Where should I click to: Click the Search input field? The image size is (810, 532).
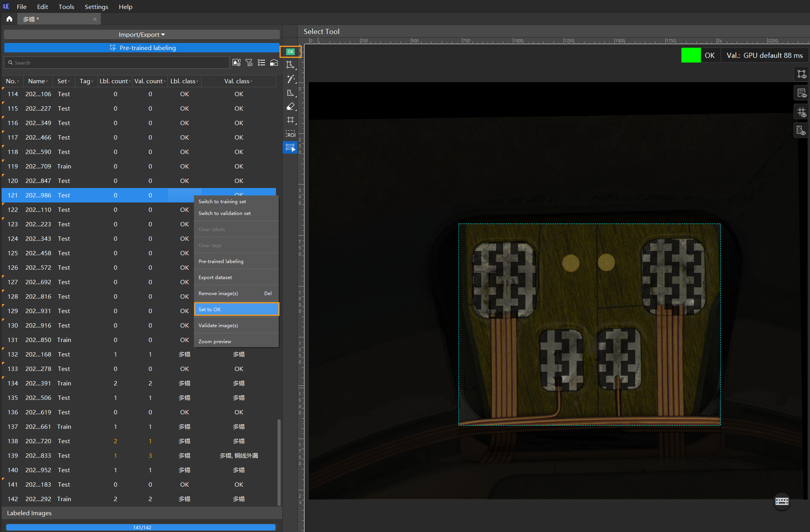116,63
